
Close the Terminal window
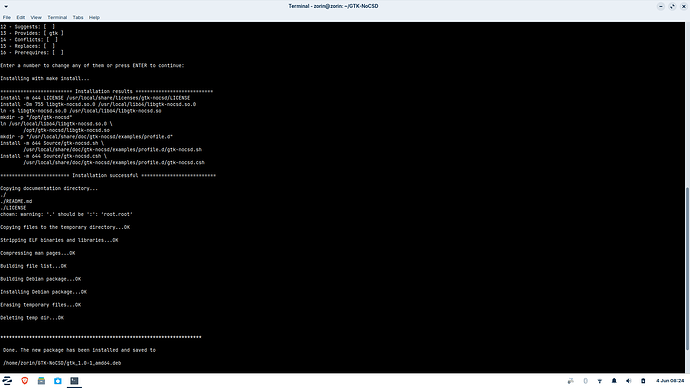(x=683, y=6)
